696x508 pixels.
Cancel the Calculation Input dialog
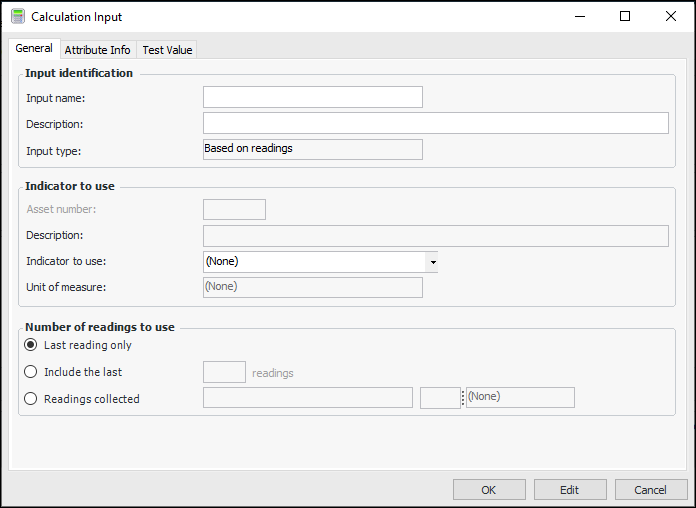tap(650, 490)
